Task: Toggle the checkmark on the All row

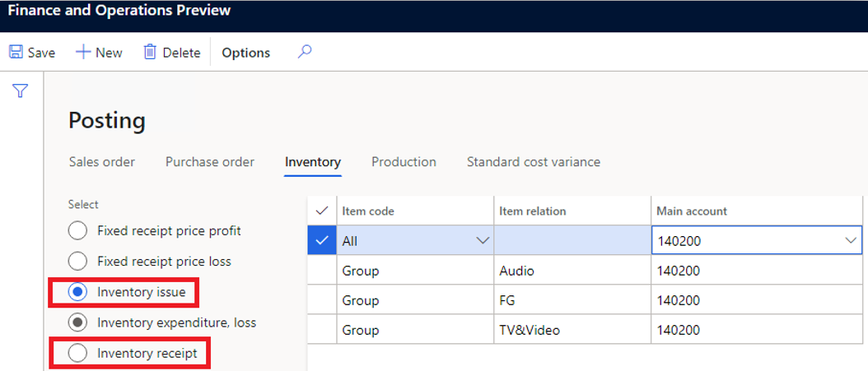Action: click(321, 241)
